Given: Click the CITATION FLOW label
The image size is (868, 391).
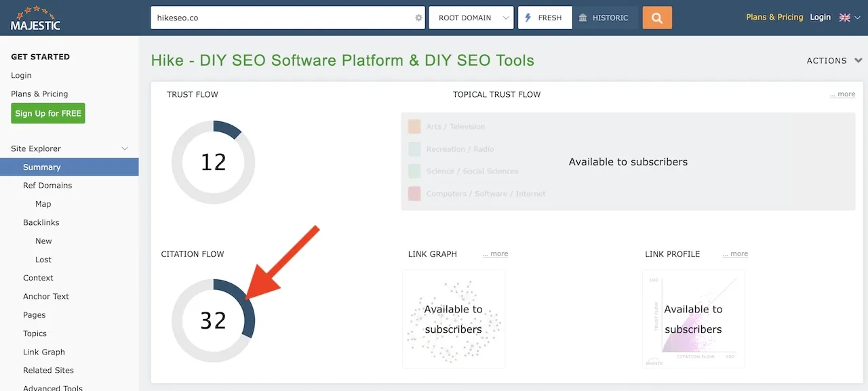Looking at the screenshot, I should pos(193,254).
